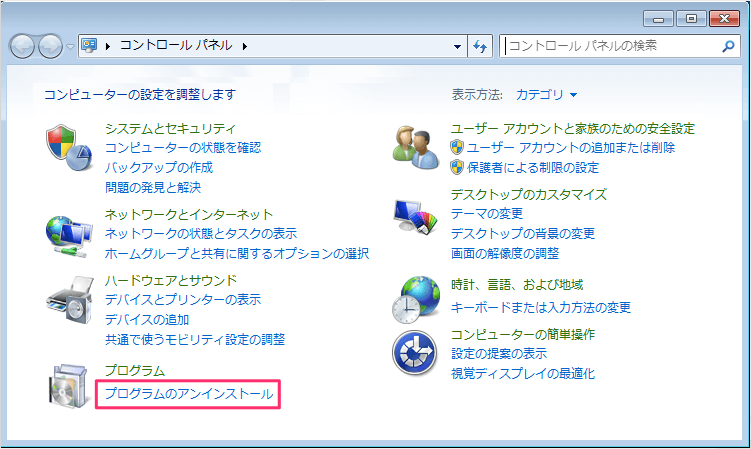Open デバイスとプリンターの表示 link

tap(183, 300)
